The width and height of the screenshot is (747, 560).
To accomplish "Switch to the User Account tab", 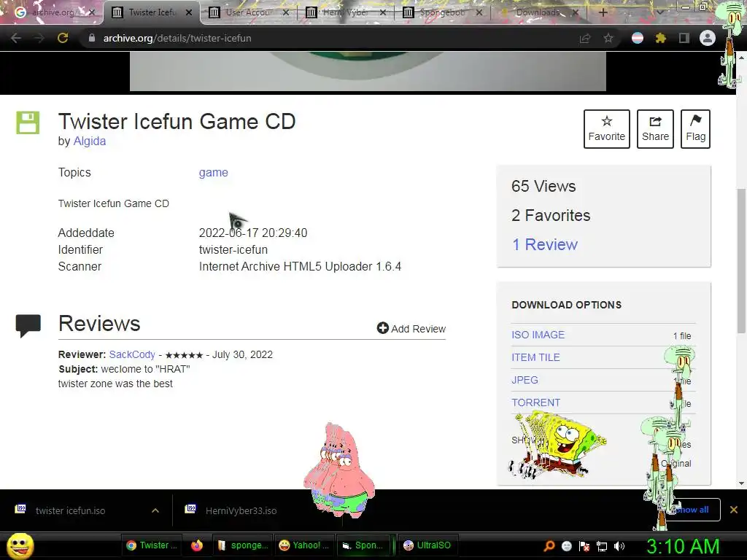I will tap(248, 12).
